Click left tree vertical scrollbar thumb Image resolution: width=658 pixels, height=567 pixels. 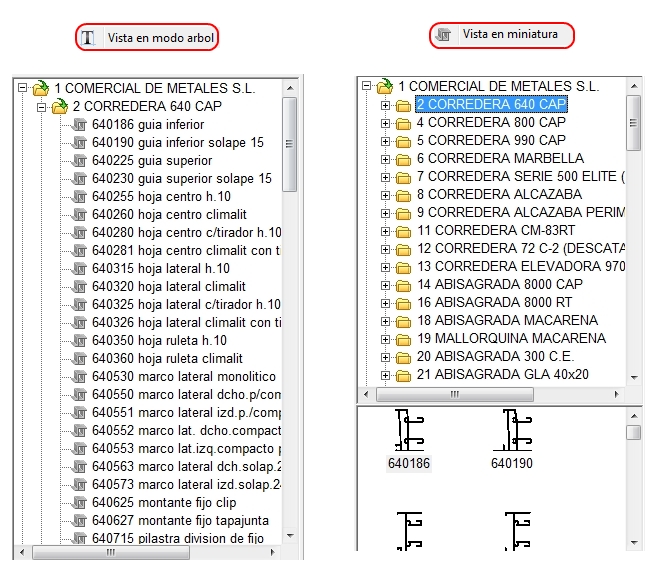pyautogui.click(x=290, y=144)
